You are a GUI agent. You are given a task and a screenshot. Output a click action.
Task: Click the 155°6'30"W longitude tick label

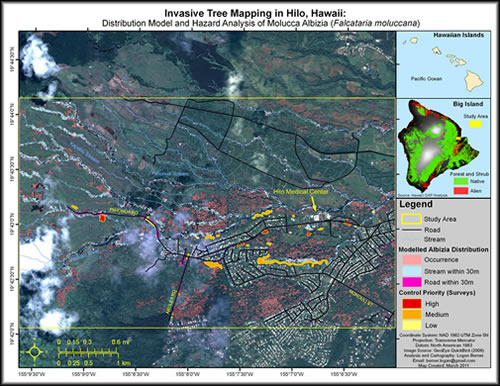(x=344, y=375)
